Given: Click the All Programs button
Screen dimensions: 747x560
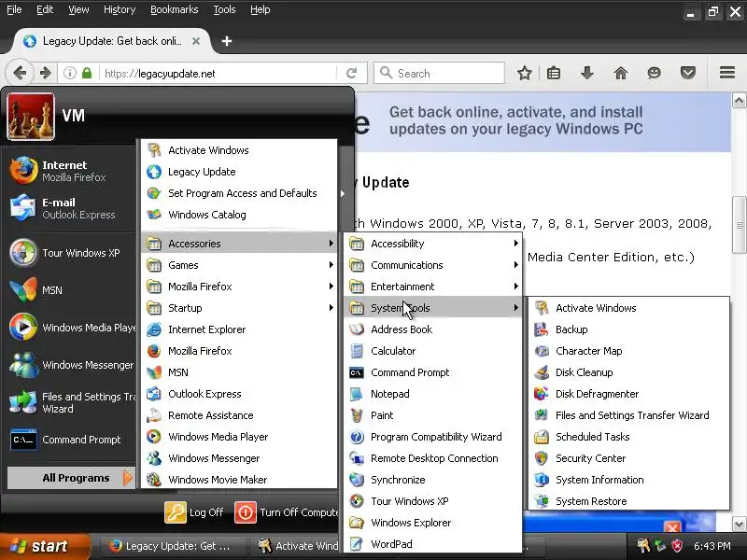Looking at the screenshot, I should [72, 478].
